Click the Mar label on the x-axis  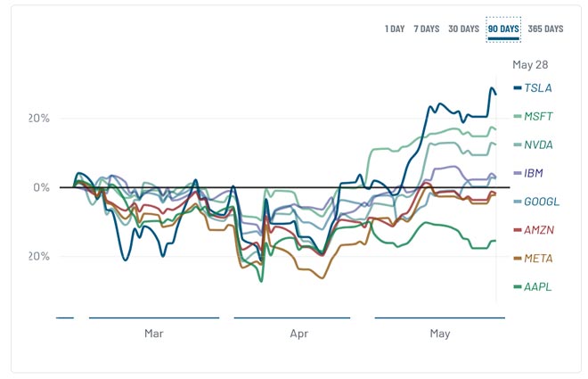[154, 334]
